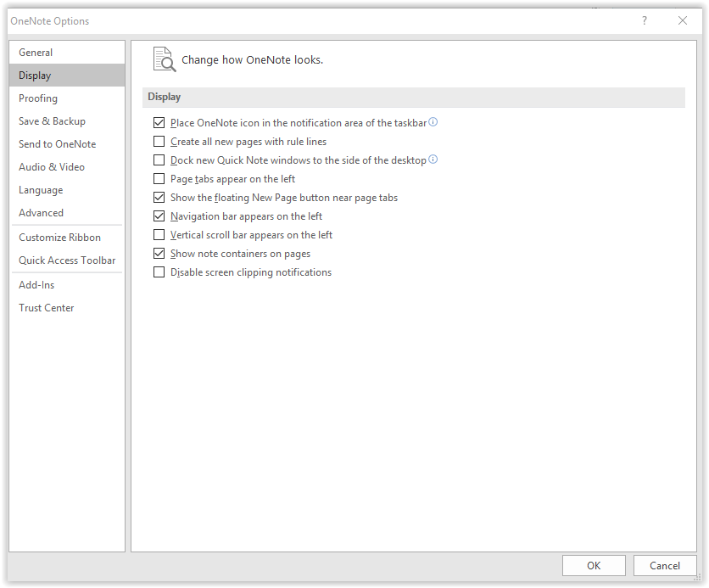Click the OneNote Options title text
Viewport: 709px width, 588px height.
50,21
